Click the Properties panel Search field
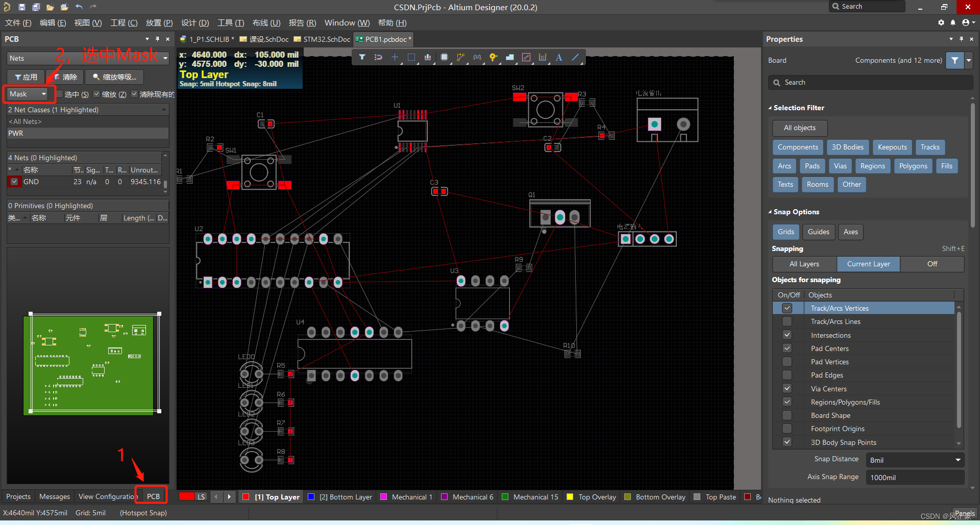This screenshot has height=525, width=980. pos(870,82)
